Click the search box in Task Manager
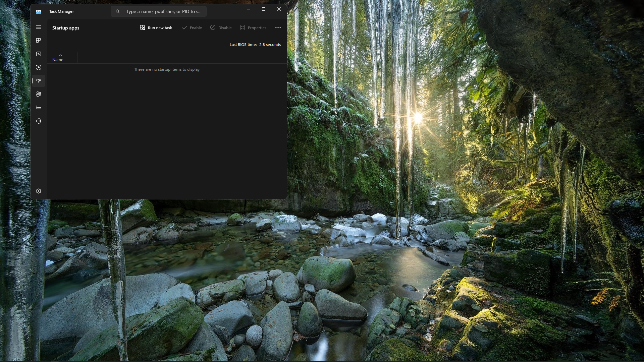This screenshot has width=644, height=362. [x=159, y=11]
